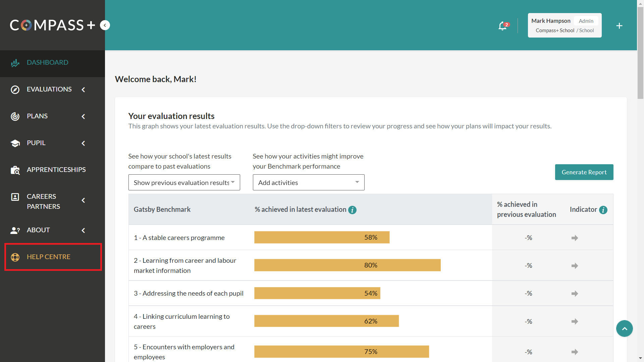Open the Show previous evaluation results dropdown

[184, 182]
